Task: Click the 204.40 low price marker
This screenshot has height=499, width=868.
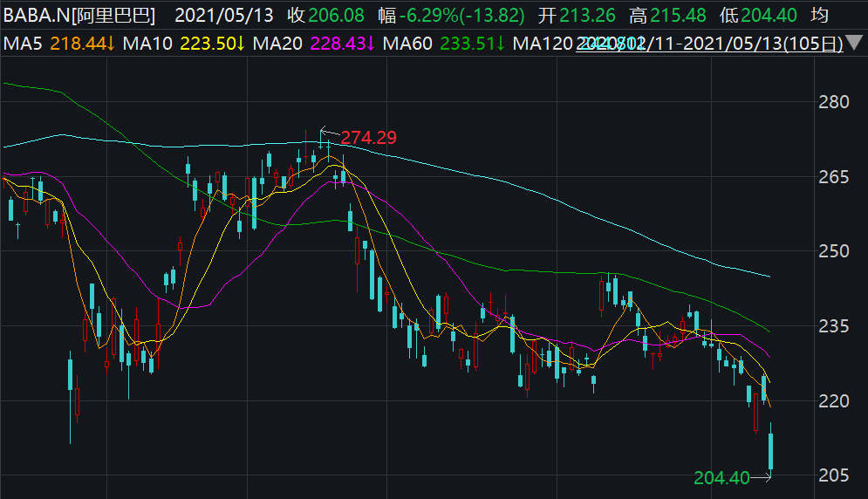Action: pos(721,477)
